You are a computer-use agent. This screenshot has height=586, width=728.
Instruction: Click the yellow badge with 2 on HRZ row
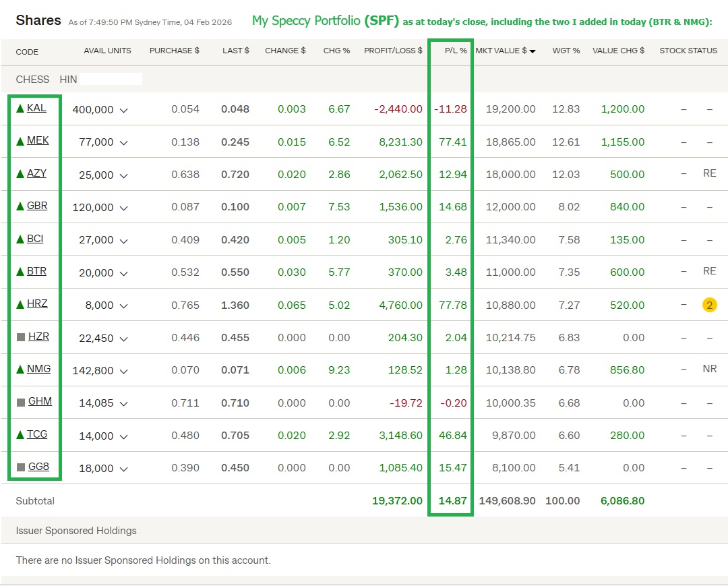pos(709,305)
